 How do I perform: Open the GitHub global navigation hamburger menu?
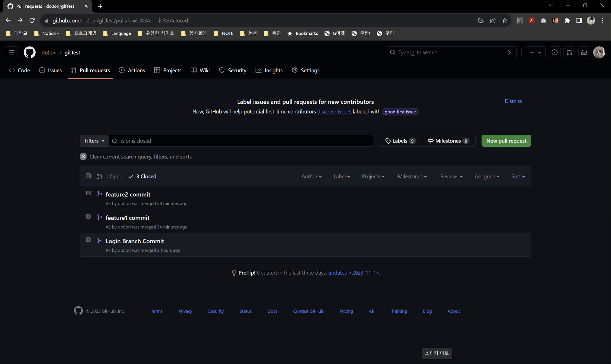pos(12,52)
